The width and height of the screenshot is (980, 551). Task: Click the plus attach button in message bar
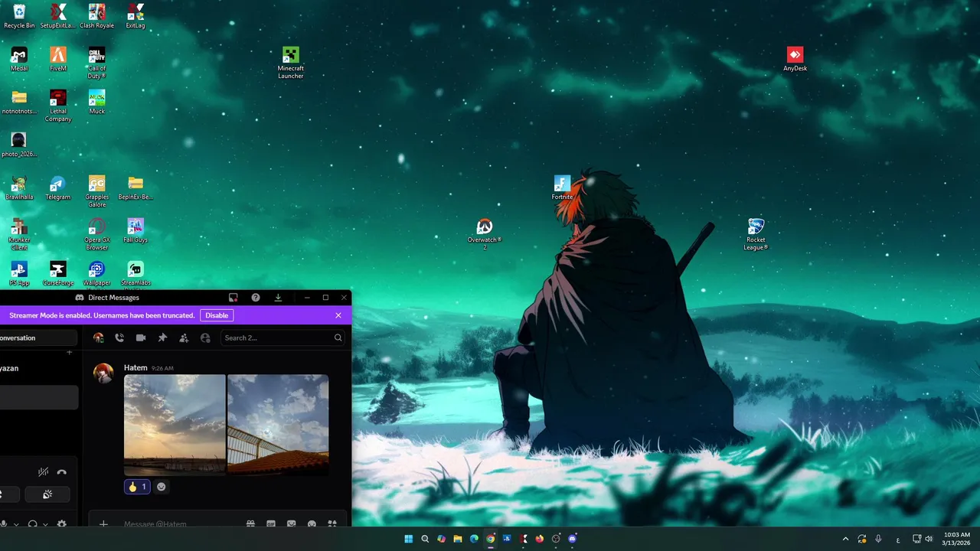coord(103,524)
